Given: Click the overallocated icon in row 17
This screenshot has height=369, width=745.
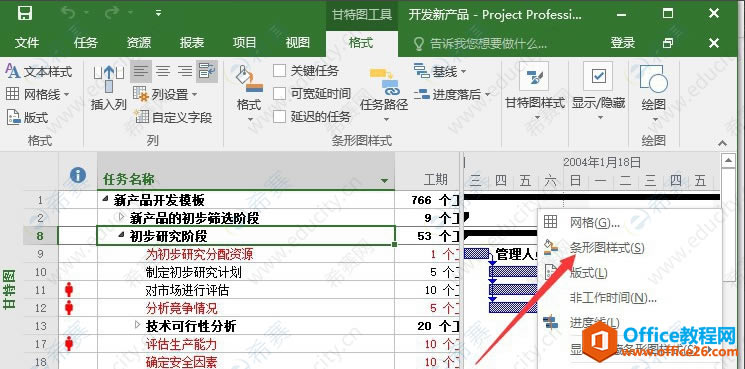Looking at the screenshot, I should tap(69, 343).
